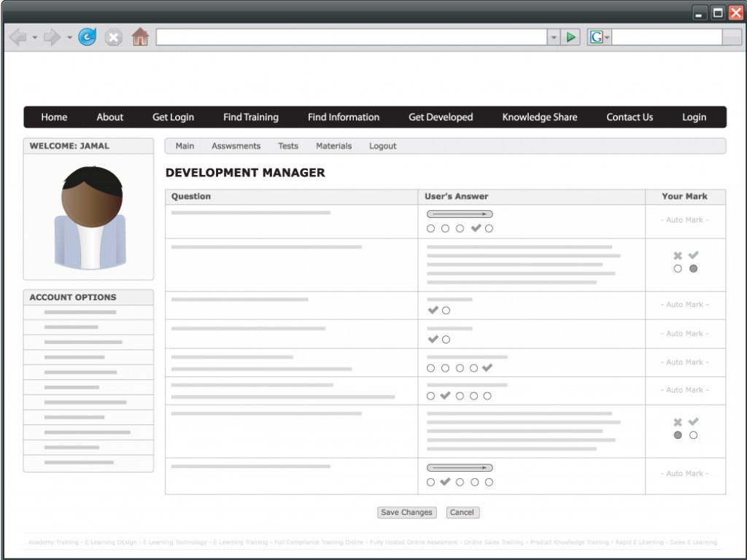
Task: Click the Stop loading X icon
Action: (x=113, y=37)
